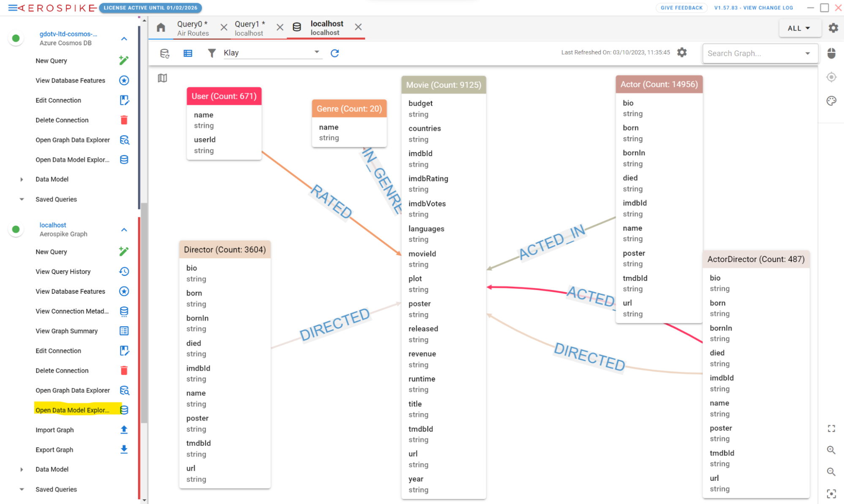
Task: Select the Actor node header
Action: (659, 84)
